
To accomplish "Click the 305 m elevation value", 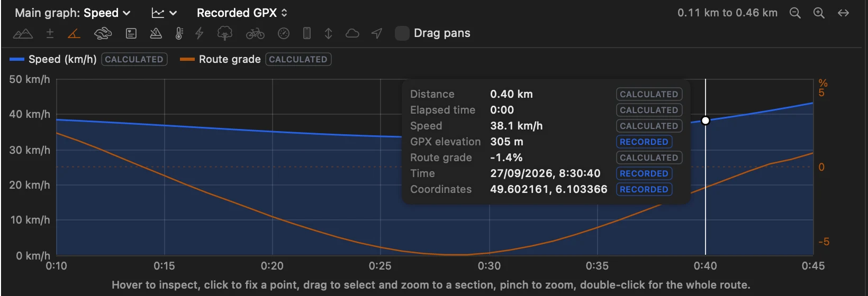I will (507, 142).
